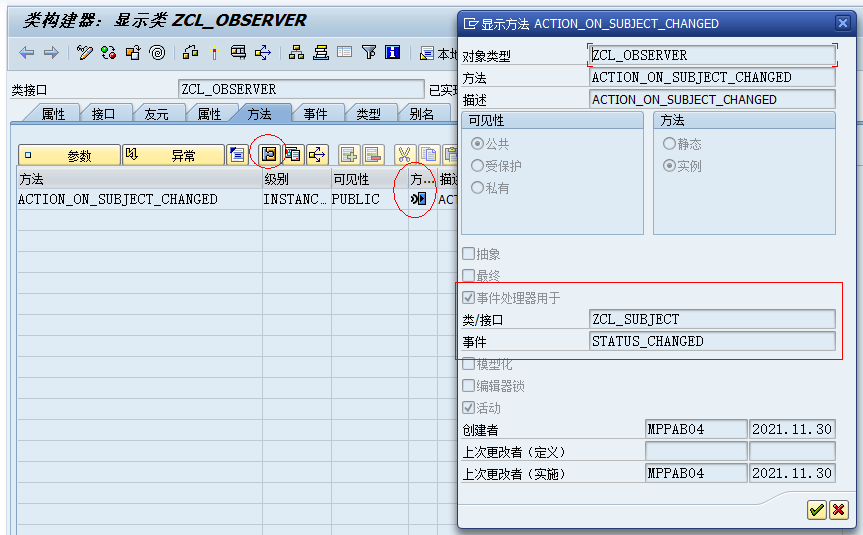The width and height of the screenshot is (863, 535).
Task: Click the 对象类型 field ZCL_OBSERVER
Action: click(x=712, y=55)
